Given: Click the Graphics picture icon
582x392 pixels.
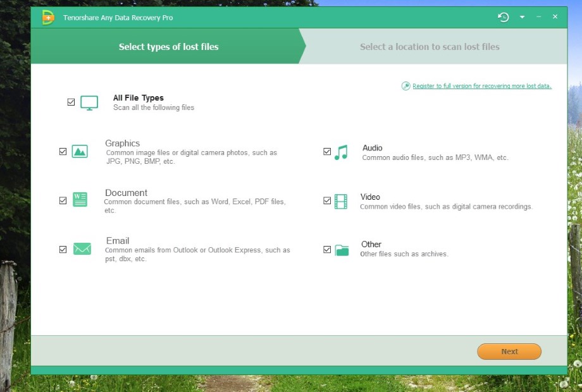Looking at the screenshot, I should 80,152.
